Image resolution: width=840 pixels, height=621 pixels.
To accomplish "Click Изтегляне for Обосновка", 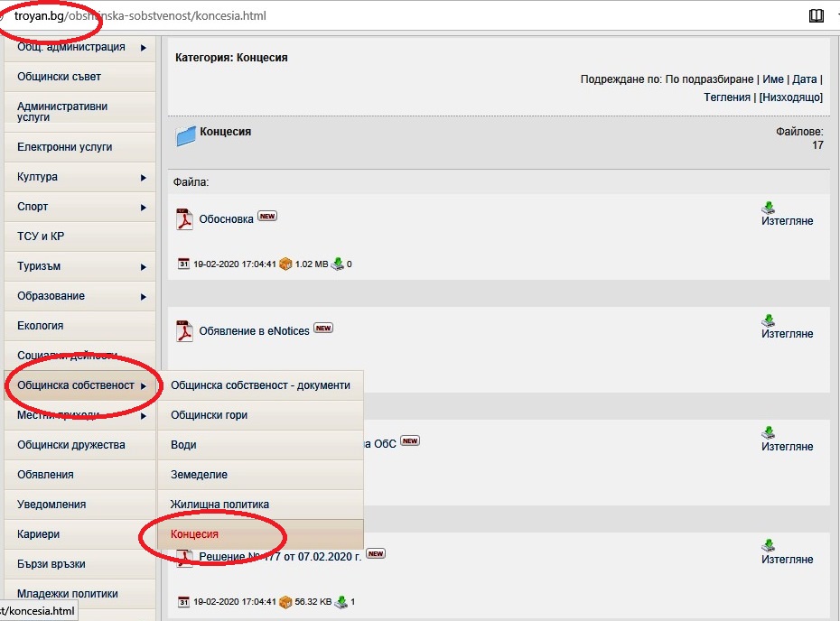I will point(787,221).
